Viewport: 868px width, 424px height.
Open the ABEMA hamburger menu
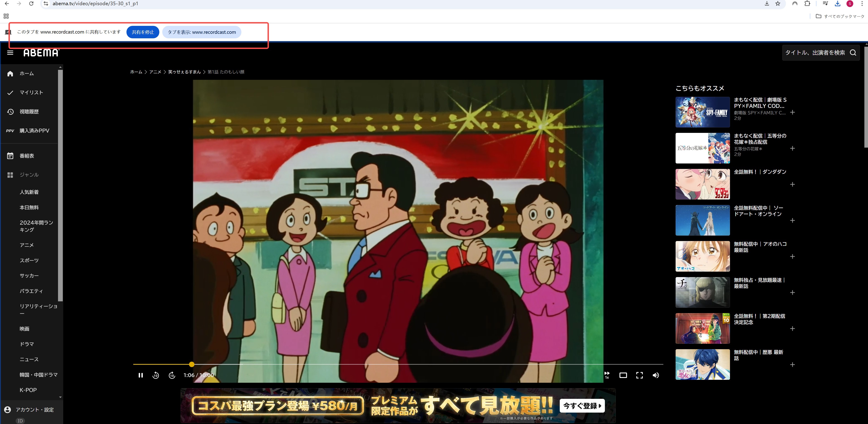tap(10, 53)
